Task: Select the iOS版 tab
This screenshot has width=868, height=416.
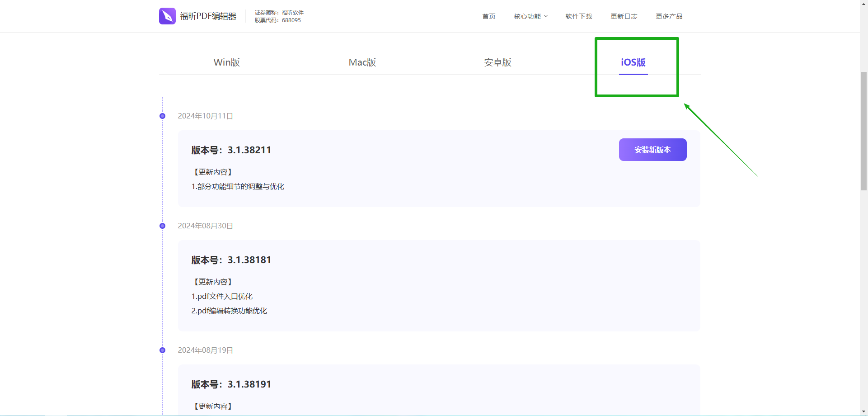Action: pyautogui.click(x=633, y=62)
